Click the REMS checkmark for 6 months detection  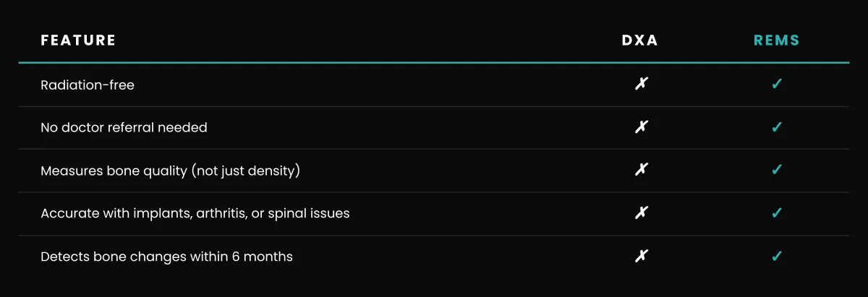coord(777,257)
